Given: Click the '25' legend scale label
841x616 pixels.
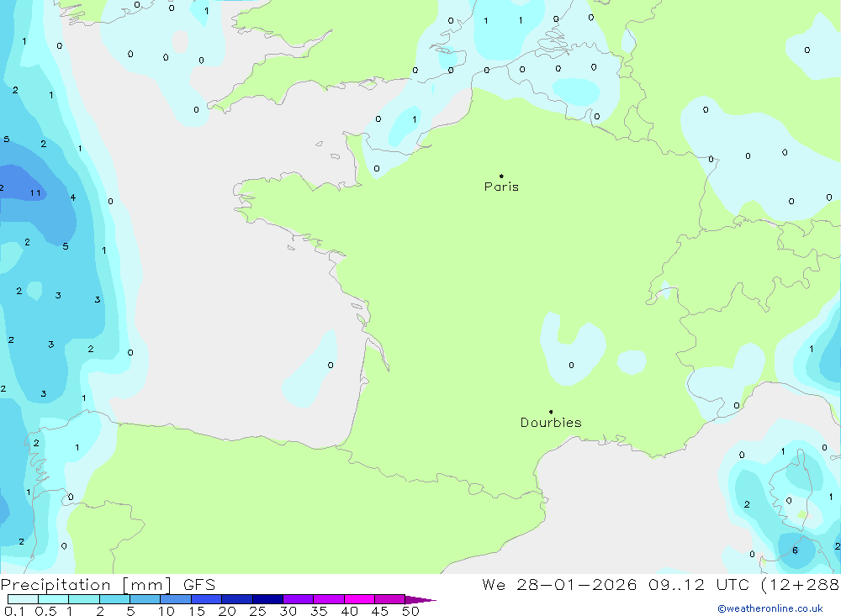Looking at the screenshot, I should tap(257, 611).
